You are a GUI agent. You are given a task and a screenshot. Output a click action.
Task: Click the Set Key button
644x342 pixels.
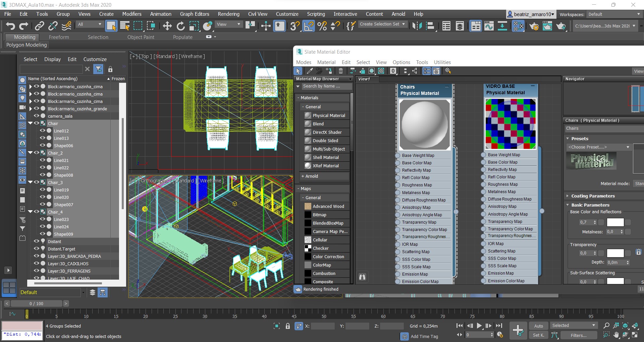(538, 335)
